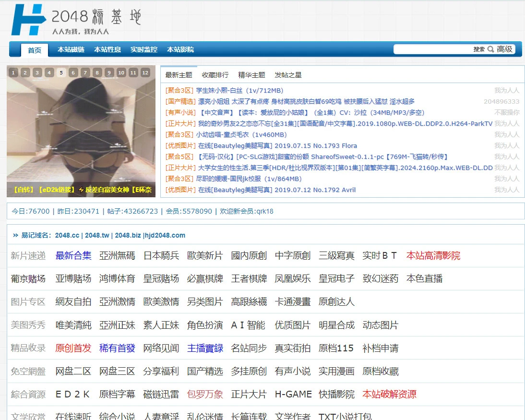Open the 高级 advanced search
Image resolution: width=525 pixels, height=420 pixels.
coord(505,49)
